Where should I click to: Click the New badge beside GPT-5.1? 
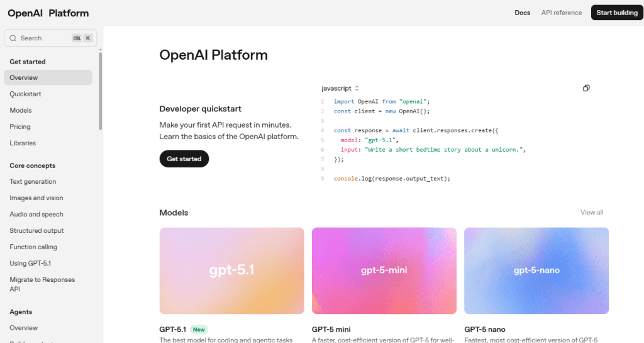pos(199,329)
